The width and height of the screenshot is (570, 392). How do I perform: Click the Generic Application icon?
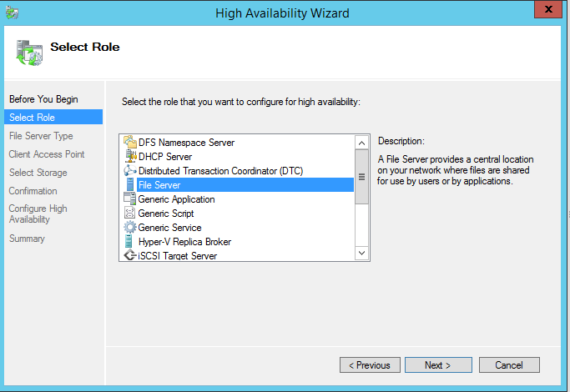coord(130,199)
